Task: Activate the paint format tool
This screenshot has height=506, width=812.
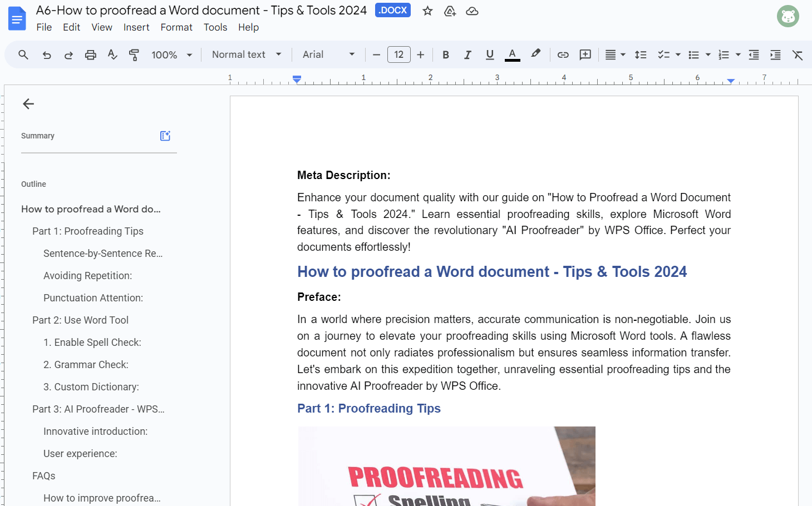Action: (x=134, y=54)
